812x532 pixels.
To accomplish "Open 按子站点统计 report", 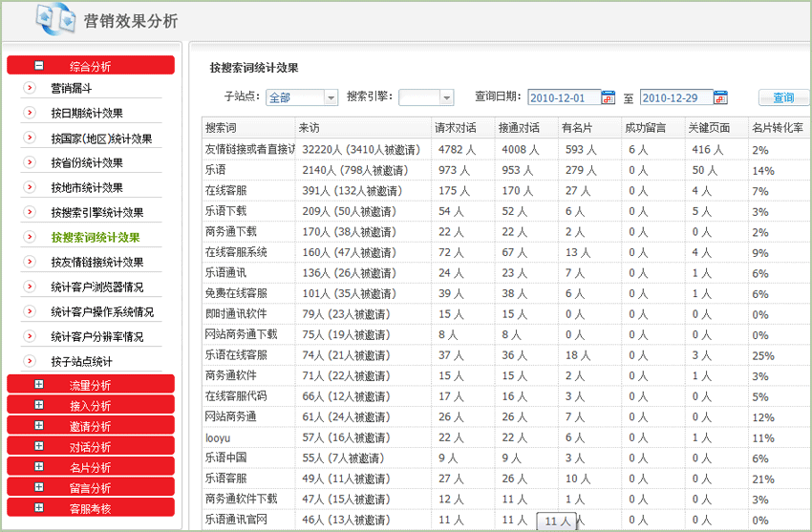I will point(82,362).
